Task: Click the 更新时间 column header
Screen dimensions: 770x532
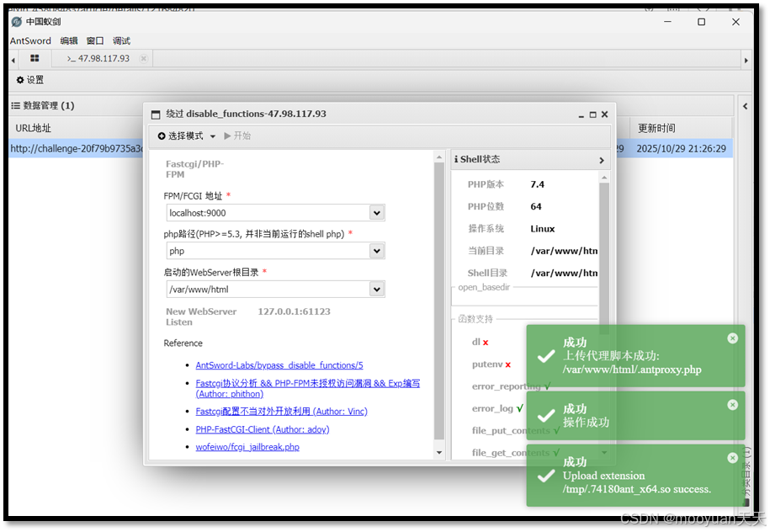Action: click(656, 128)
